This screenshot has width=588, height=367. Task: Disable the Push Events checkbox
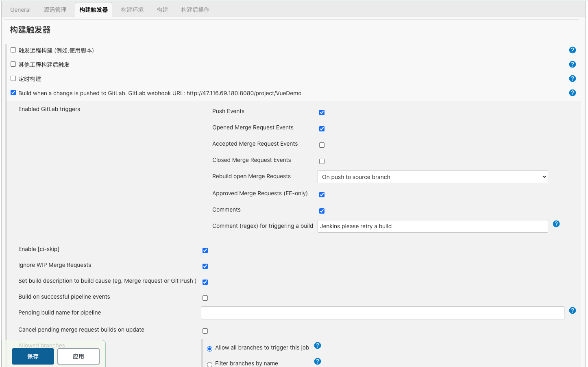point(322,112)
